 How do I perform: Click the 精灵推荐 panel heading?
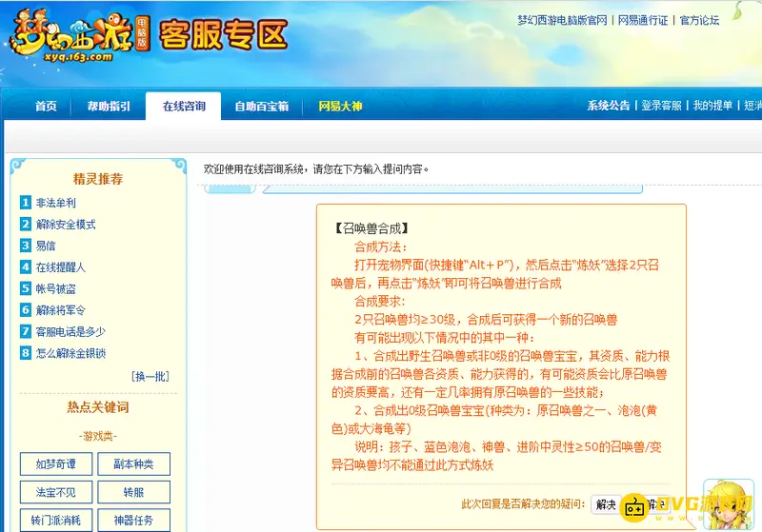pos(98,179)
